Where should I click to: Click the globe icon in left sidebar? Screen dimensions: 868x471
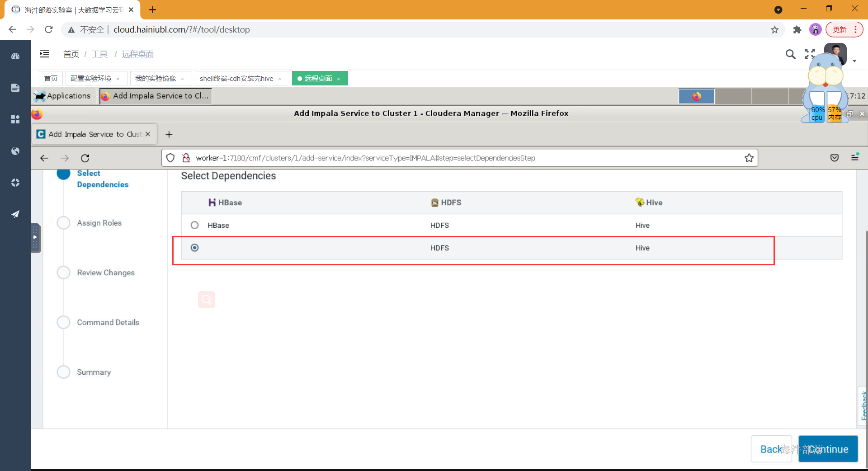(x=15, y=151)
